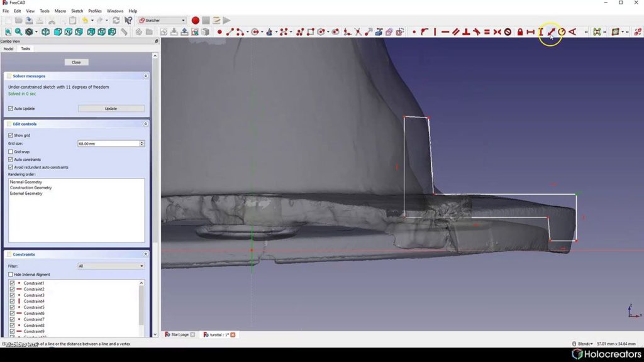This screenshot has width=644, height=362.
Task: Toggle the Show grid checkbox
Action: point(11,135)
